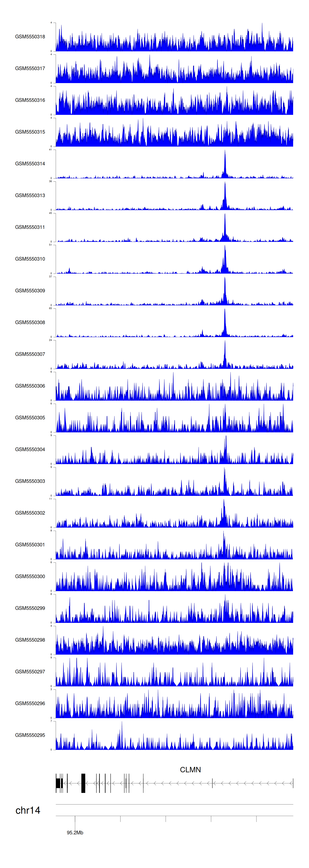Viewport: 309px width, 868px height.
Task: Click the GSM5550304 track label
Action: [30, 449]
